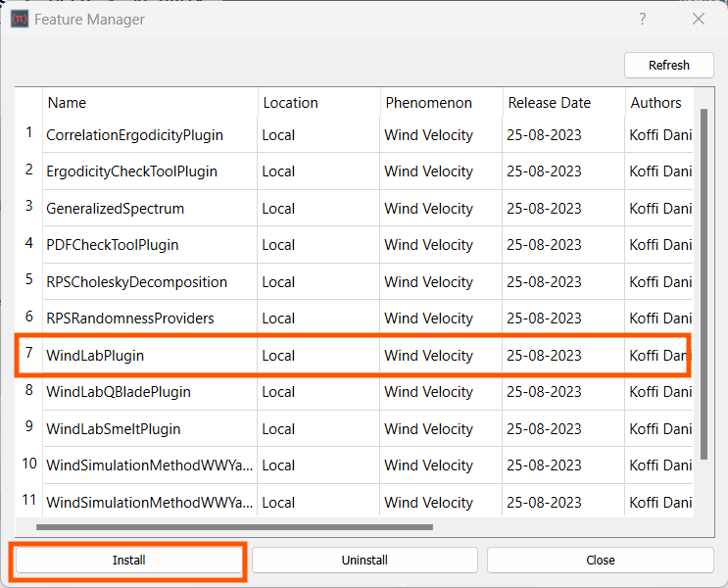
Task: Click the horizontal scrollbar below the table
Action: [x=235, y=526]
